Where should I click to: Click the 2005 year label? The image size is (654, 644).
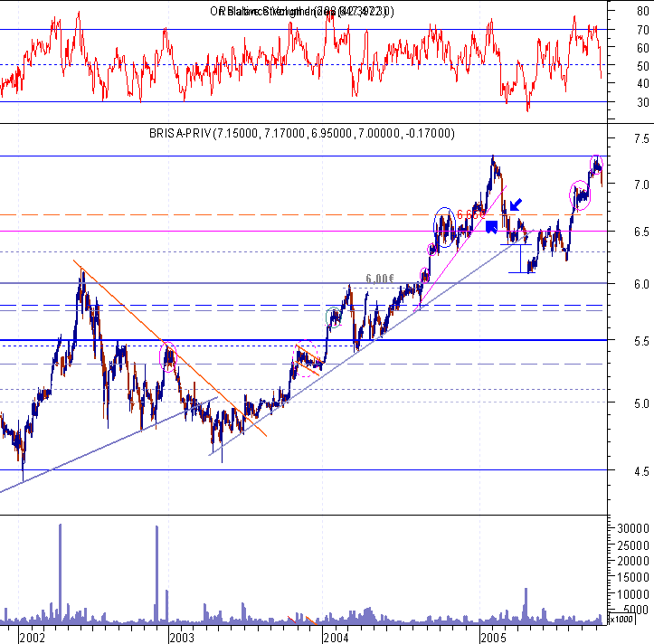[493, 638]
